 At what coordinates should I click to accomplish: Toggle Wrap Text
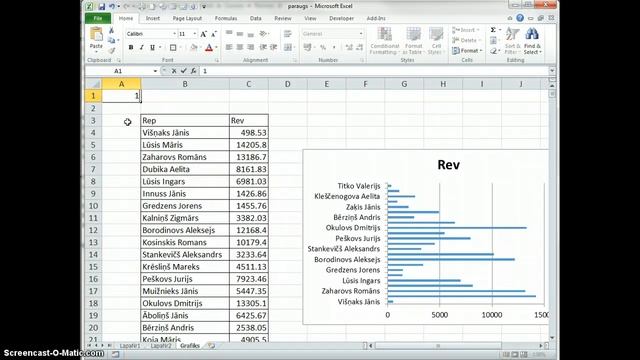(x=288, y=34)
